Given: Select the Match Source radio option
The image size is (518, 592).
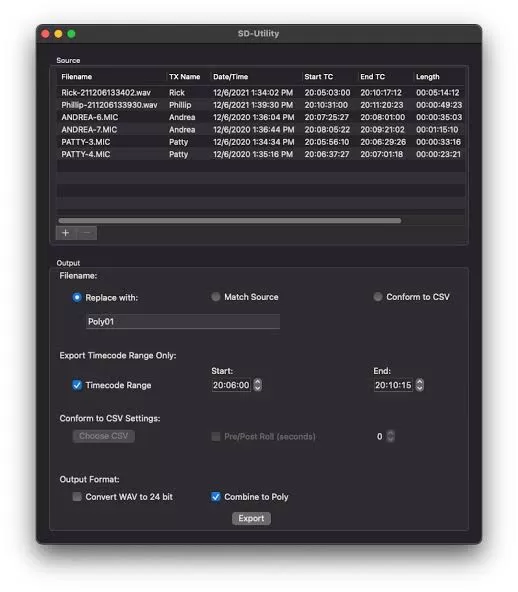Looking at the screenshot, I should coord(215,297).
